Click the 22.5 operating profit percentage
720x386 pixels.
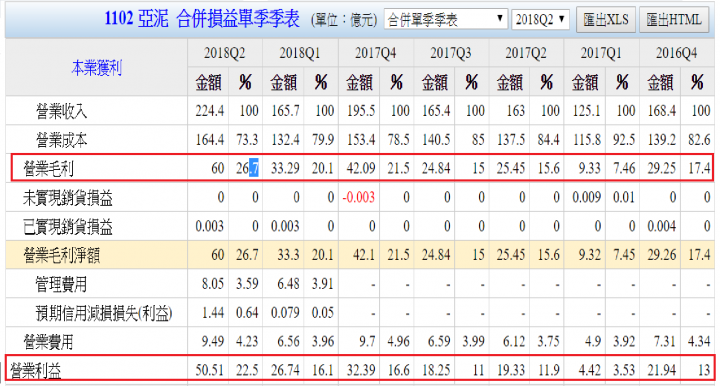pos(247,370)
